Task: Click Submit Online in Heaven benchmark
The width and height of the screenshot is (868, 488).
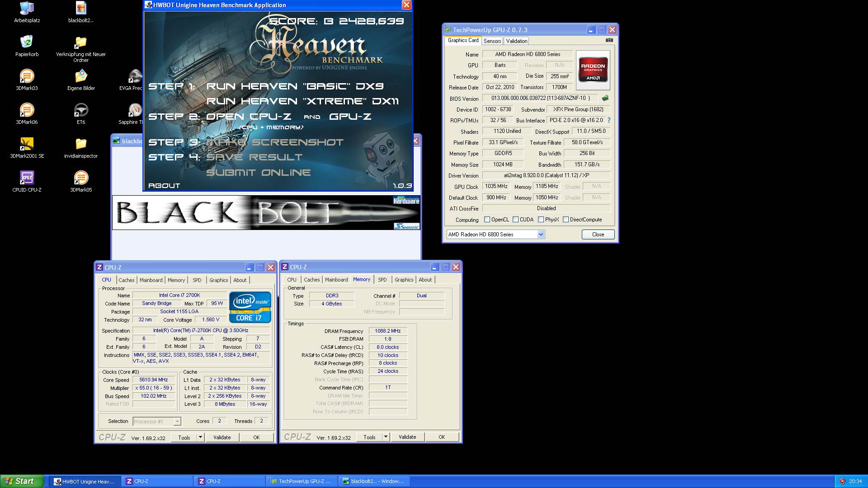Action: (258, 173)
